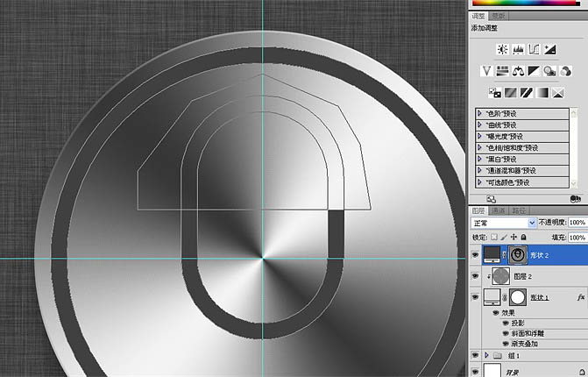Switch to the 路径 tab
The image size is (588, 377).
pyautogui.click(x=519, y=210)
